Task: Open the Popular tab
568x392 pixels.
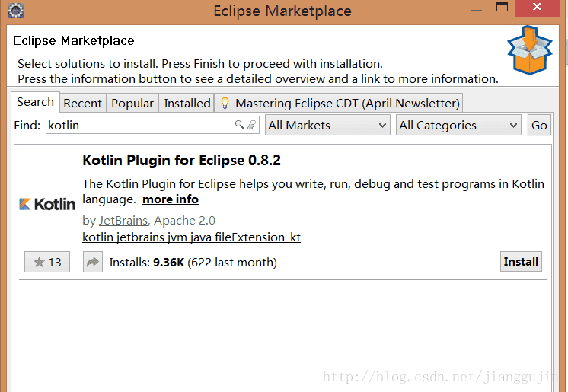Action: click(x=132, y=103)
